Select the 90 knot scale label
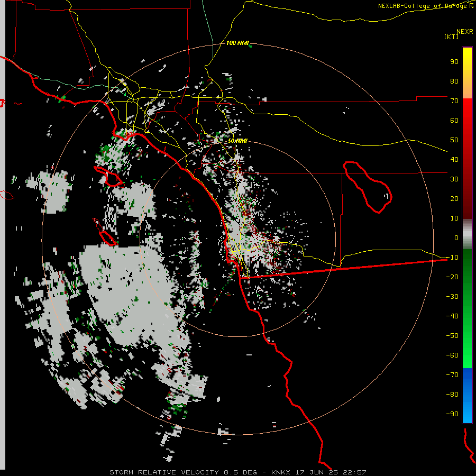This screenshot has height=476, width=476. (454, 62)
